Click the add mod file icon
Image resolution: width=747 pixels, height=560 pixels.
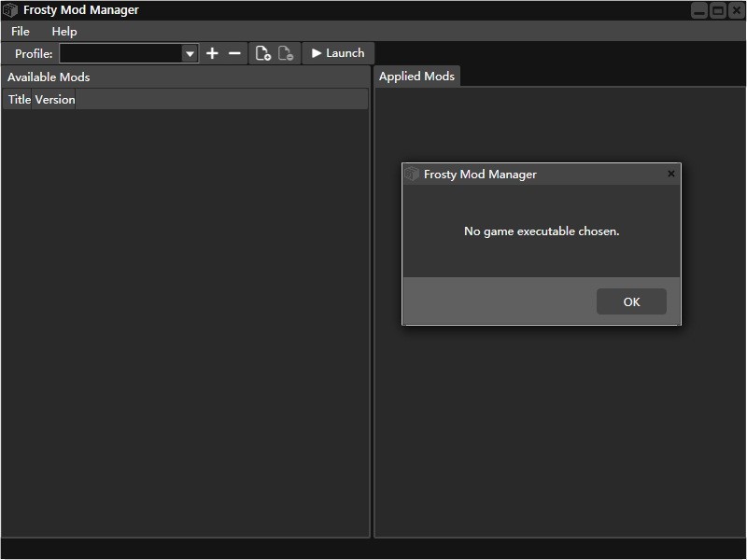pyautogui.click(x=263, y=54)
